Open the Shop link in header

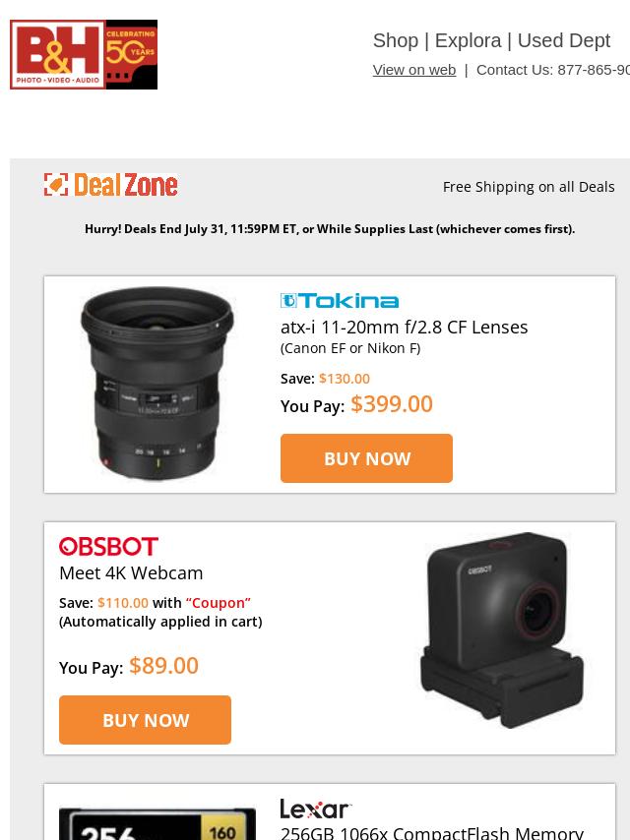396,40
